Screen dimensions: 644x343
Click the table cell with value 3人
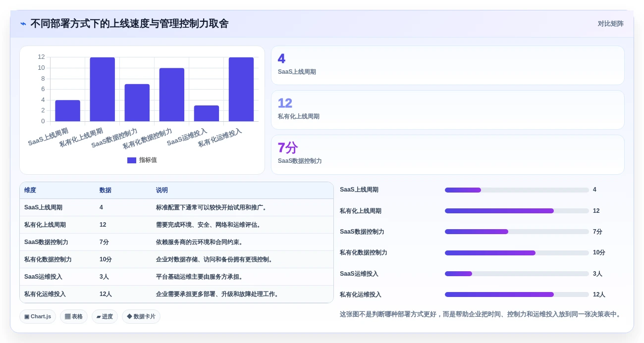tap(104, 277)
